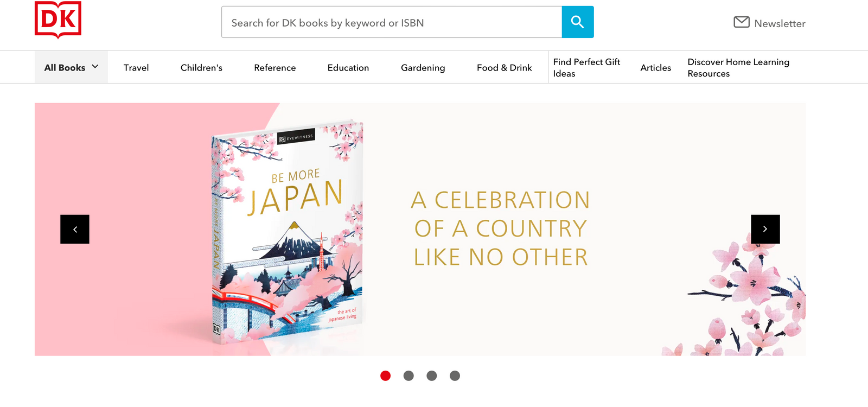Screen dimensions: 868x407
Task: Switch to the Travel category
Action: point(136,67)
